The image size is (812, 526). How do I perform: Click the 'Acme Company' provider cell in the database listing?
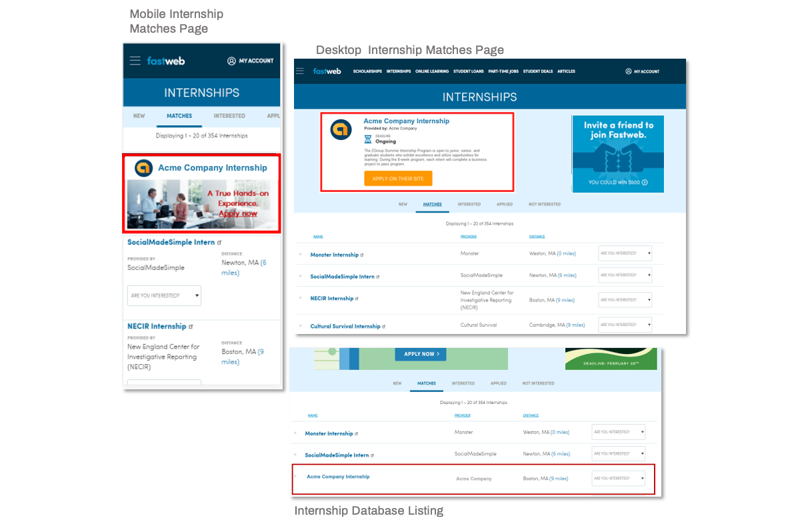(x=474, y=479)
